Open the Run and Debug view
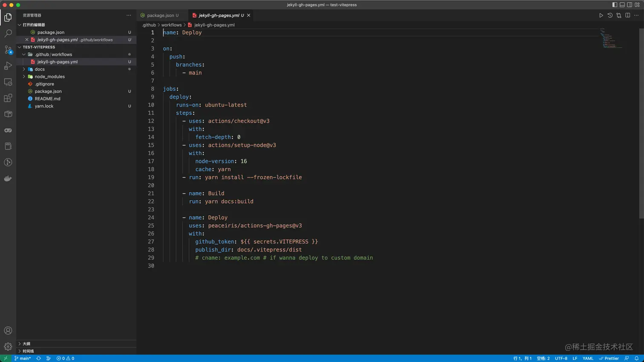This screenshot has width=644, height=362. pyautogui.click(x=8, y=66)
